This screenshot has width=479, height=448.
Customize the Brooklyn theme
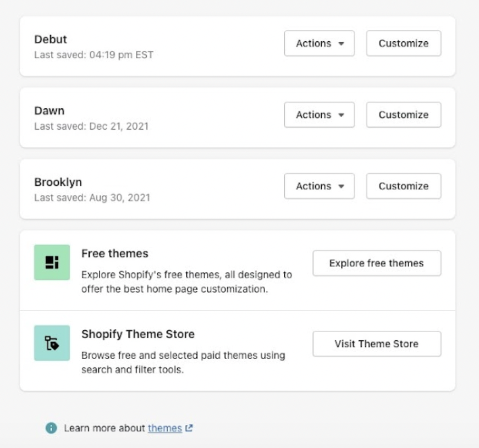pos(404,186)
